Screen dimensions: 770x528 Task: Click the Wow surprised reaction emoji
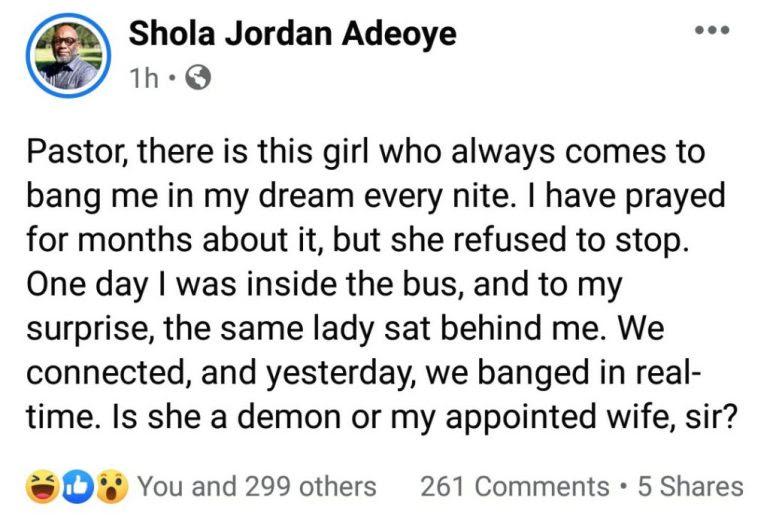(112, 487)
